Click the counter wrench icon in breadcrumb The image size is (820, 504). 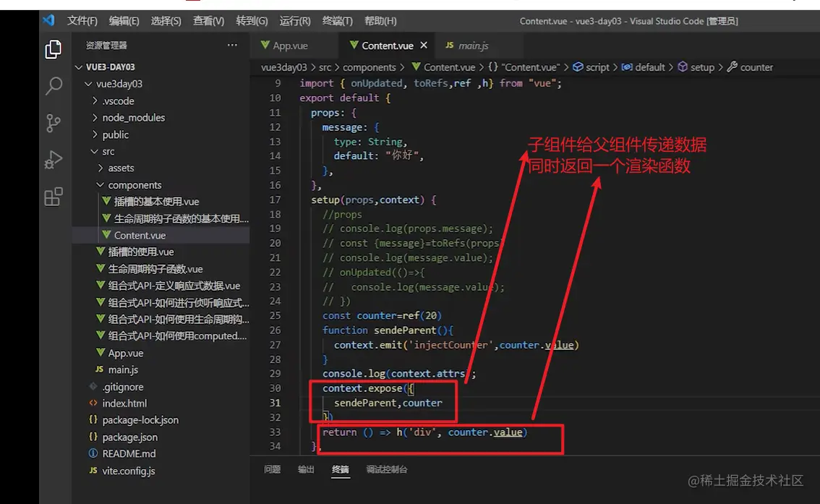(732, 67)
